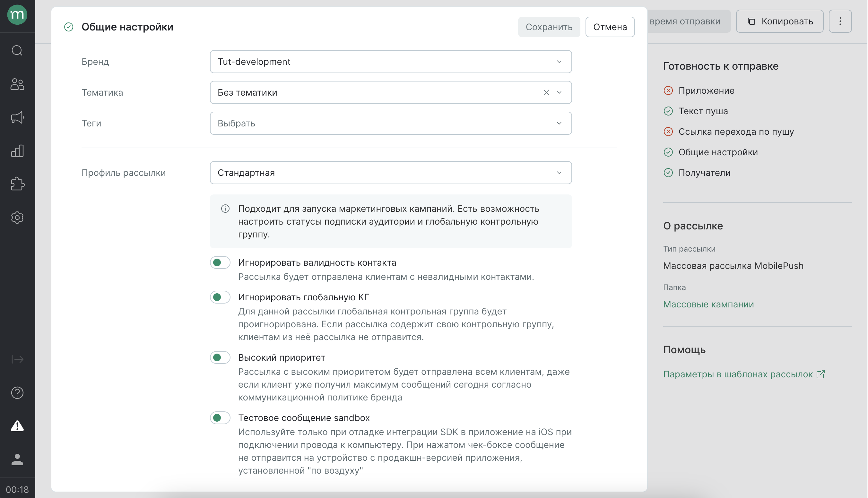Open the integrations puzzle icon

coord(17,184)
